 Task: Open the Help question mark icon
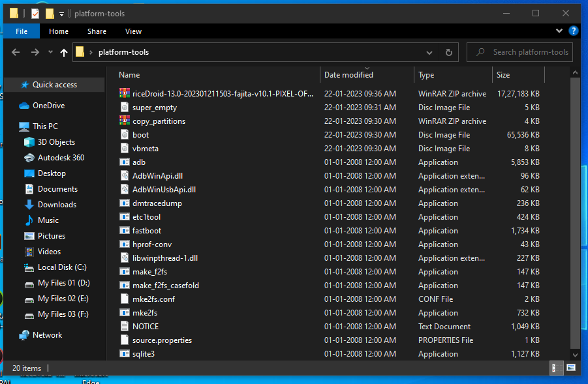tap(573, 31)
